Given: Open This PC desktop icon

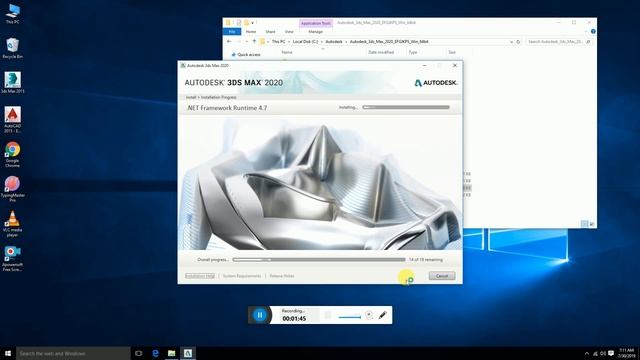Looking at the screenshot, I should point(13,14).
